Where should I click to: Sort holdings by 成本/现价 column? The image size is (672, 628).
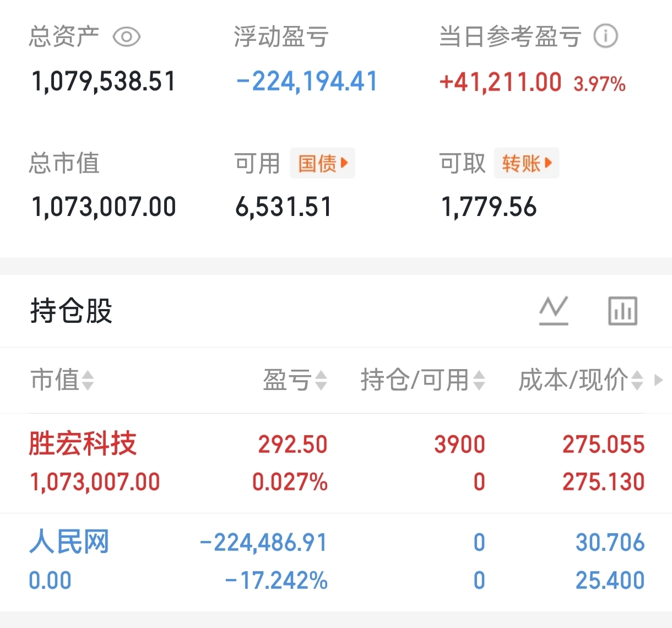coord(581,380)
